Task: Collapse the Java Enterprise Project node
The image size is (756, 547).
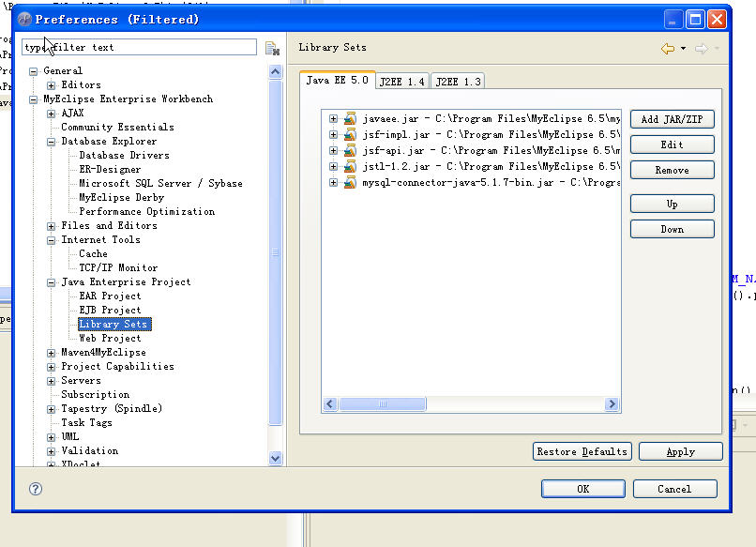Action: click(51, 282)
